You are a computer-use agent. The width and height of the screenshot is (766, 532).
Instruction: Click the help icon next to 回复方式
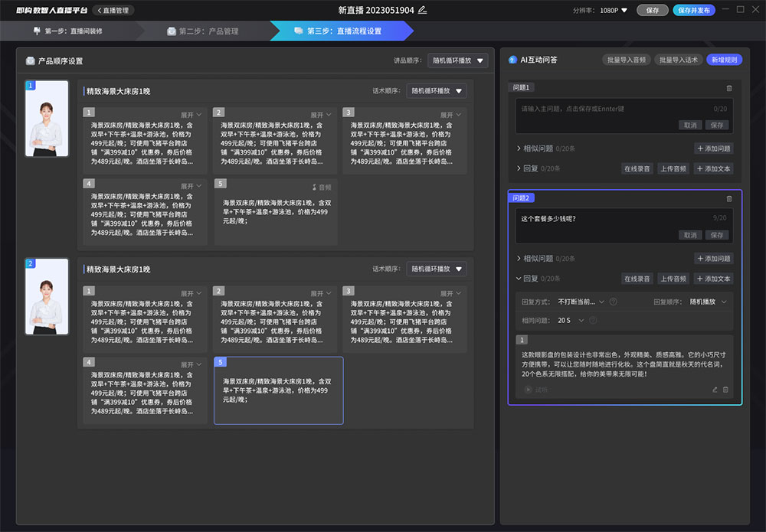tap(614, 302)
